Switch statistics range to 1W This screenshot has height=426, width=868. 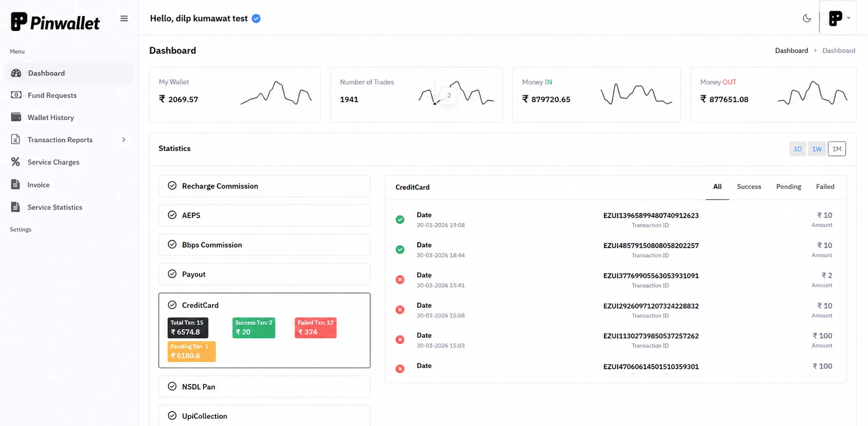[817, 149]
